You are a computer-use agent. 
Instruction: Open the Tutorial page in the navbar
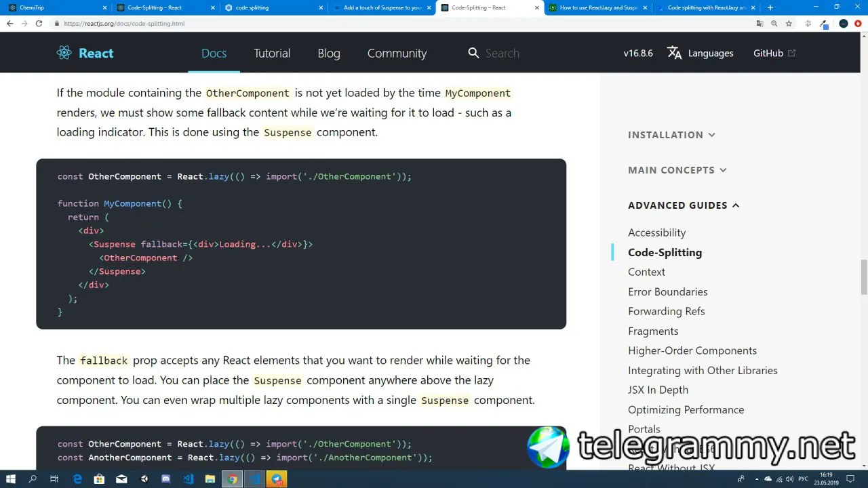[272, 53]
